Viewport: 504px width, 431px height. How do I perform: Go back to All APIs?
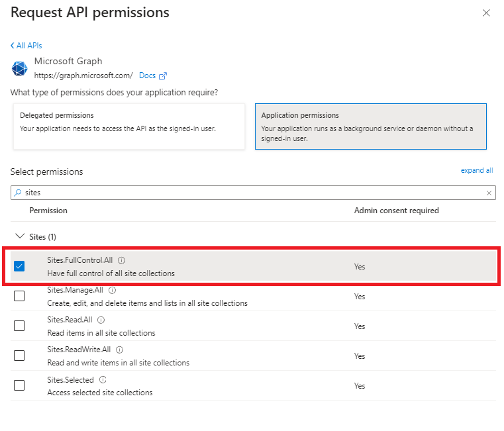point(26,45)
